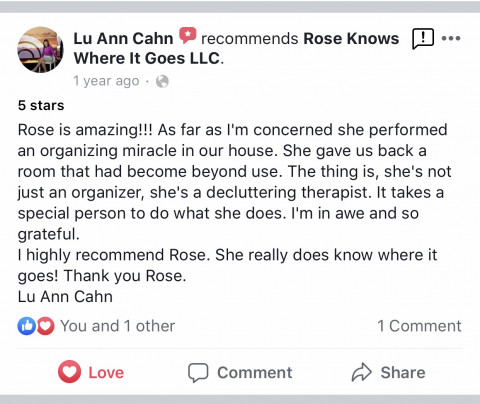The image size is (480, 404).
Task: Report review via the exclamation bubble icon
Action: tap(423, 39)
